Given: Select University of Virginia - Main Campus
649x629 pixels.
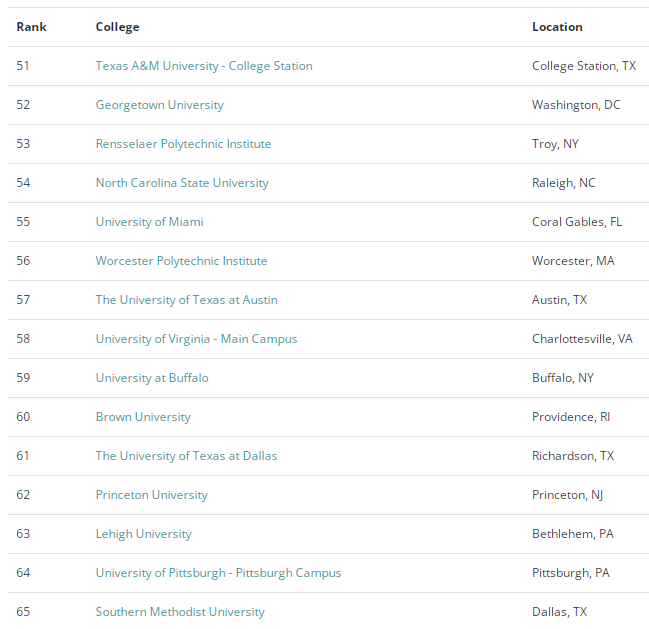Looking at the screenshot, I should (x=196, y=339).
